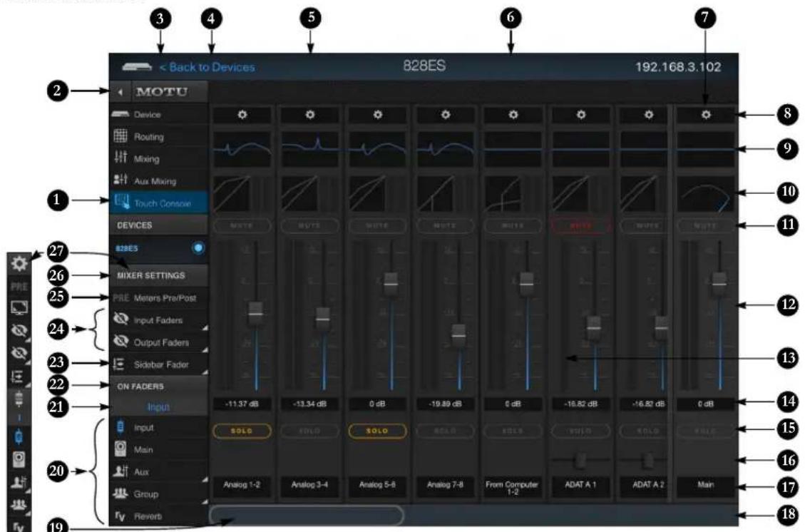
Task: Open settings gear for ADAT A 2 channel
Action: [648, 115]
